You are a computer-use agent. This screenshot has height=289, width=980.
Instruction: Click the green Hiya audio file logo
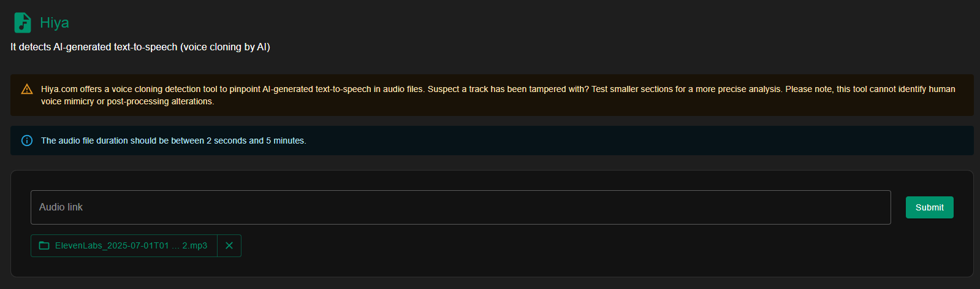23,23
